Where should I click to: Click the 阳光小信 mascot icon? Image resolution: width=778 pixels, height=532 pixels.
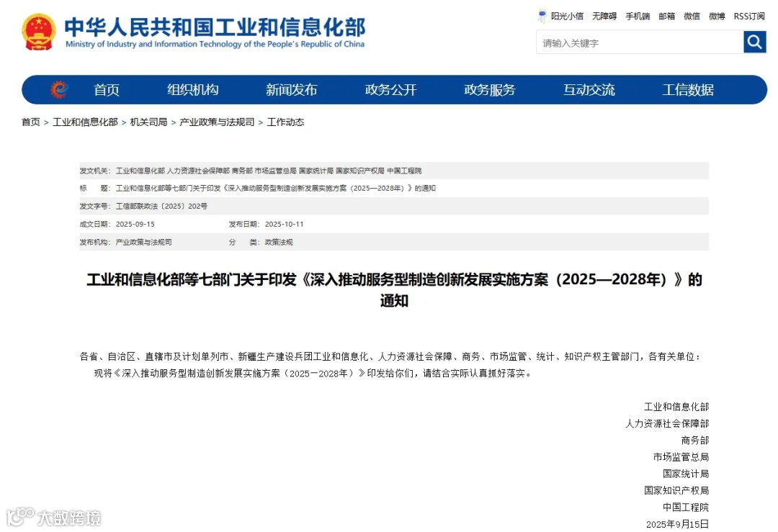click(542, 16)
